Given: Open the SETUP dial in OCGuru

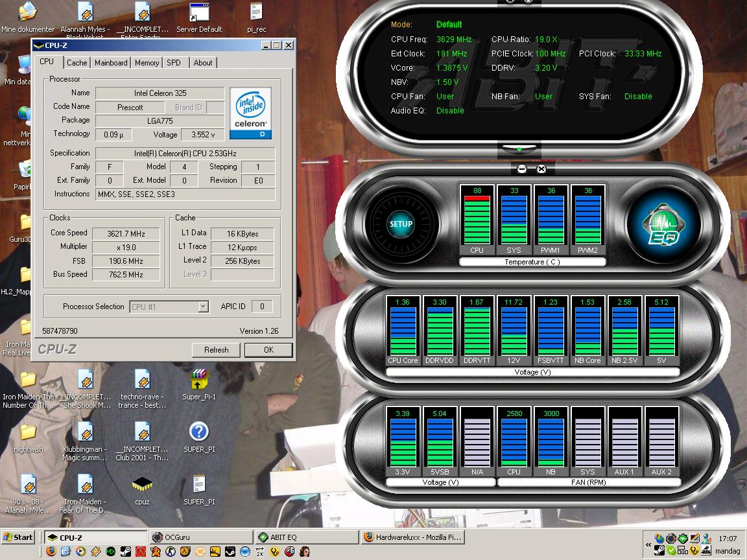Looking at the screenshot, I should pyautogui.click(x=401, y=224).
